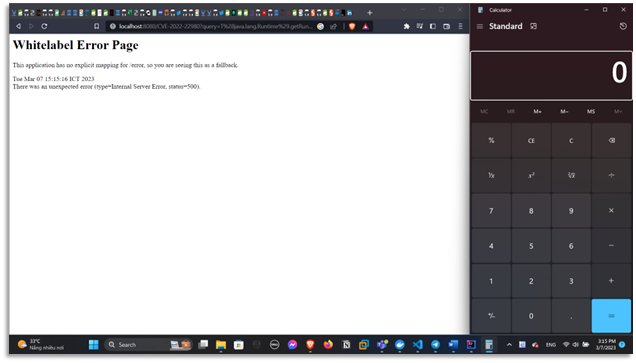Screen dimensions: 636x363
Task: Click the 7 key on Calculator
Action: pos(491,210)
